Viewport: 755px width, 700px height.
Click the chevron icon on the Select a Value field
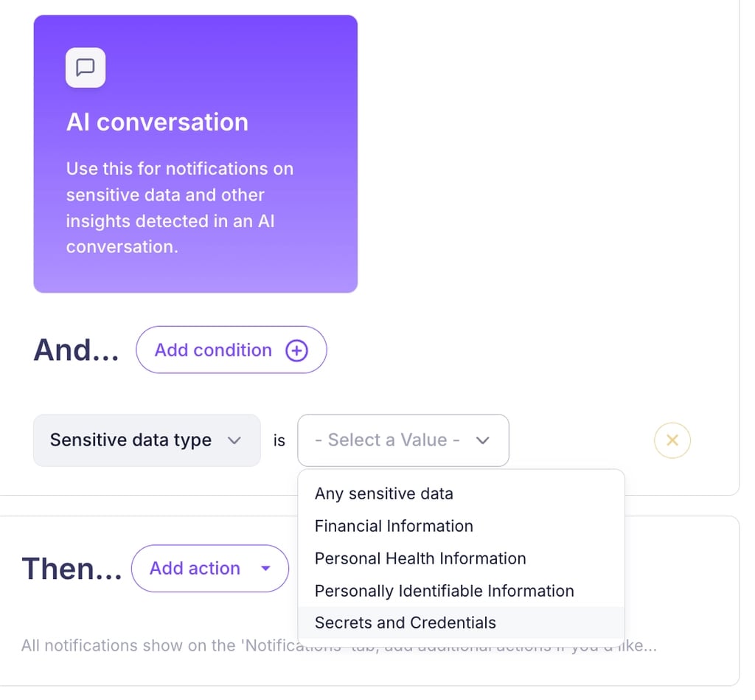[x=483, y=440]
